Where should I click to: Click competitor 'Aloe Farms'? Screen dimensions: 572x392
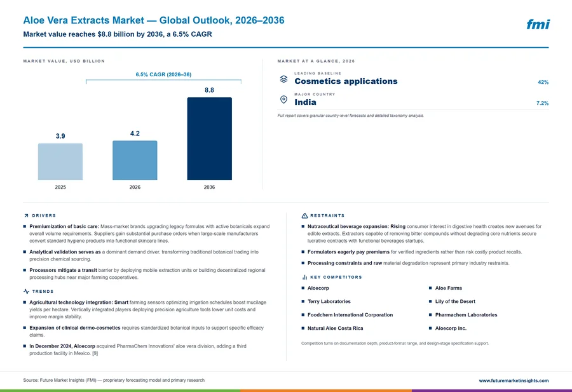448,288
